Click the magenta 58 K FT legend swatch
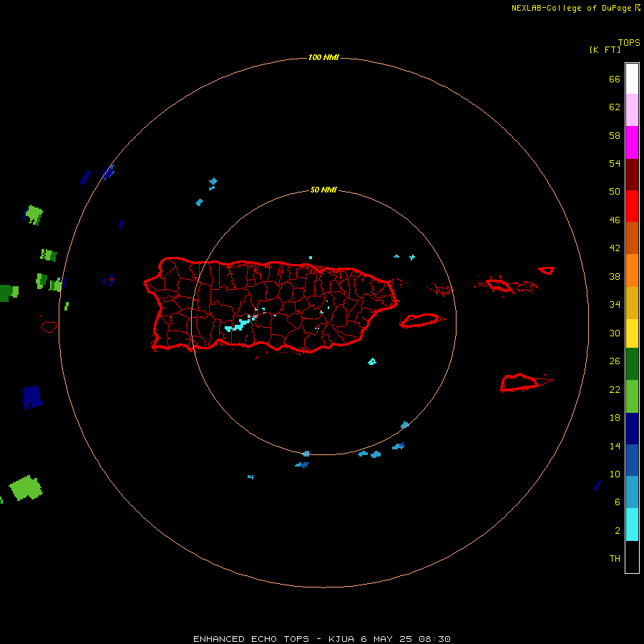 click(632, 142)
